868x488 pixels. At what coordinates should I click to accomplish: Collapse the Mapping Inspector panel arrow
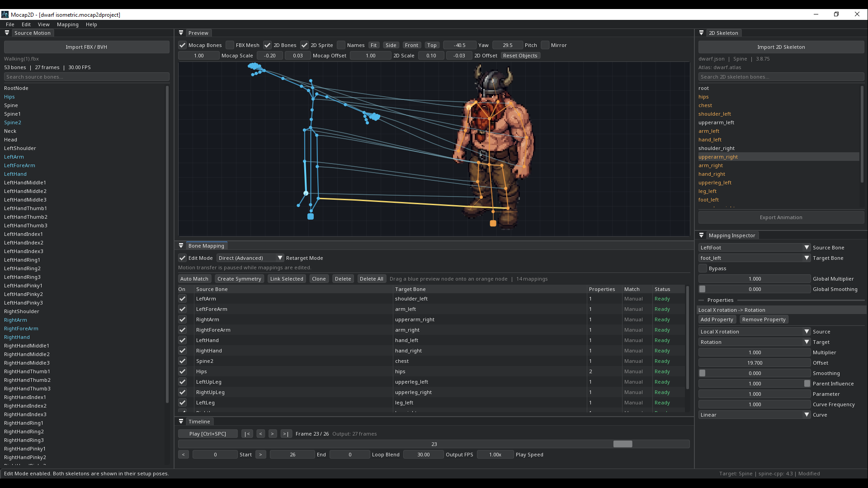pyautogui.click(x=701, y=235)
